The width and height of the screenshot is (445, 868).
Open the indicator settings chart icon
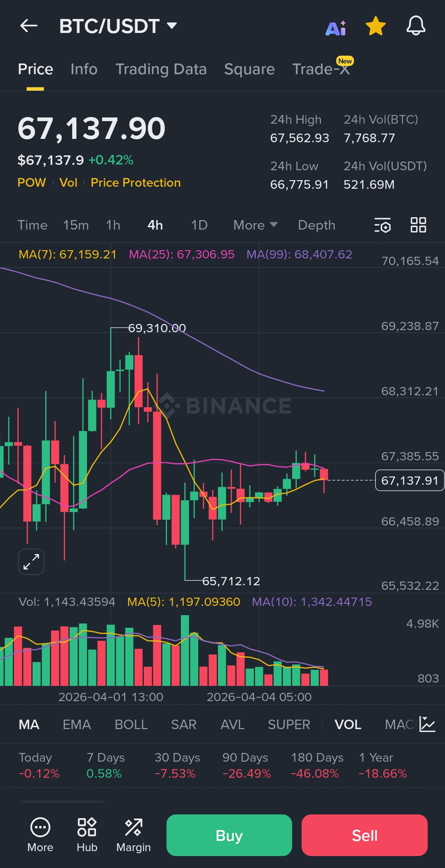pyautogui.click(x=427, y=724)
